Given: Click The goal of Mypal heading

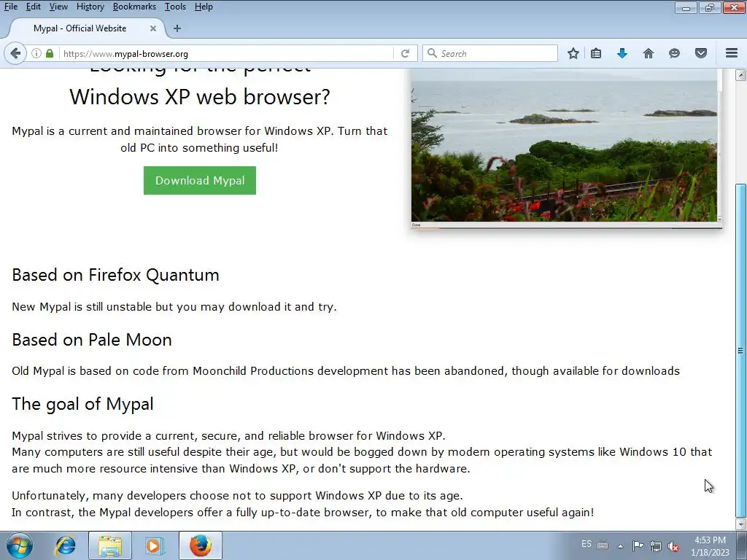Looking at the screenshot, I should pos(83,404).
